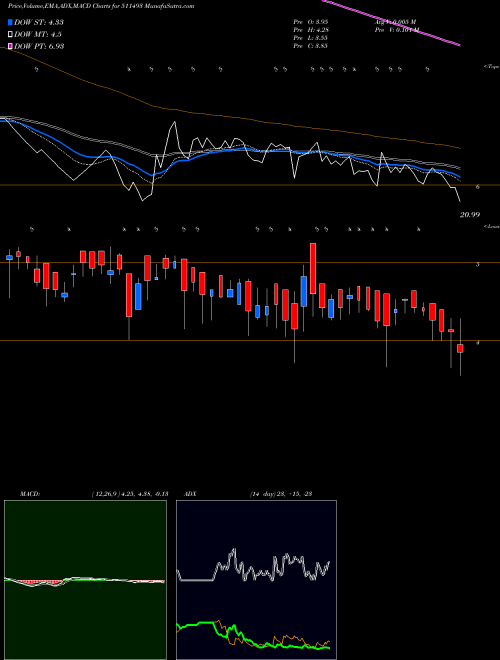Image resolution: width=500 pixels, height=660 pixels.
Task: Click the axis label 6 in the EMA chart
Action: pyautogui.click(x=477, y=187)
